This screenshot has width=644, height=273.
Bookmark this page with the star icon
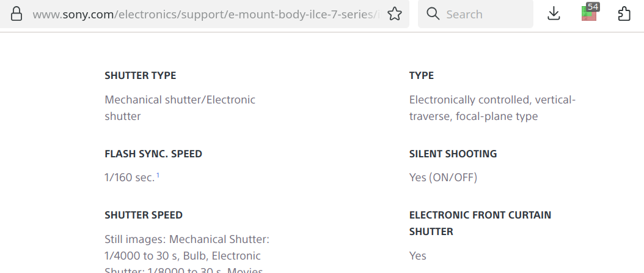point(395,13)
